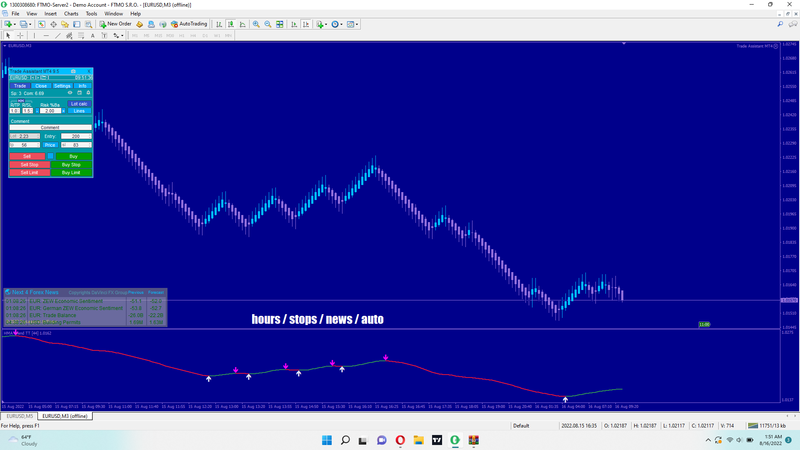800x450 pixels.
Task: Open the Profiles toolbar icon
Action: click(x=23, y=24)
